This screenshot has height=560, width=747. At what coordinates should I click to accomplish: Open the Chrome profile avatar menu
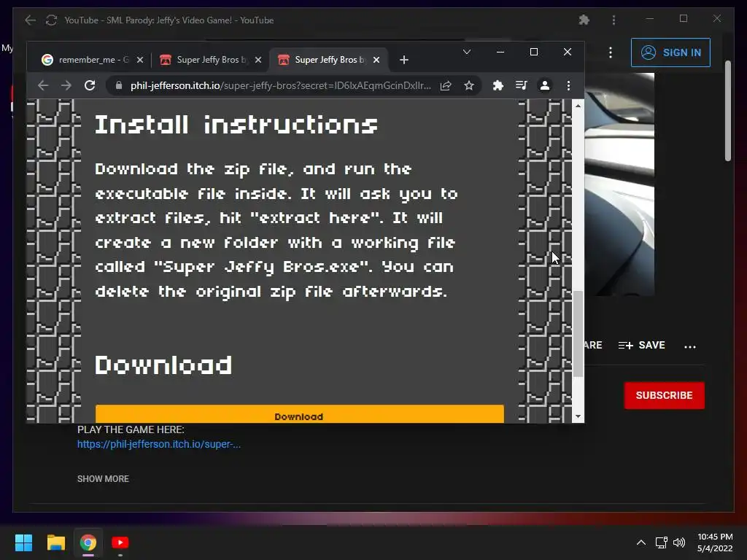click(x=544, y=86)
